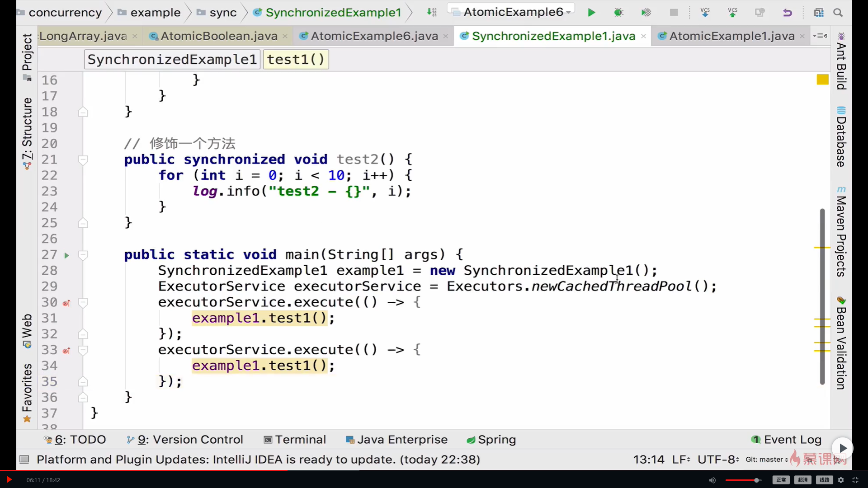
Task: Collapse the lambda fold at line 33
Action: (83, 350)
